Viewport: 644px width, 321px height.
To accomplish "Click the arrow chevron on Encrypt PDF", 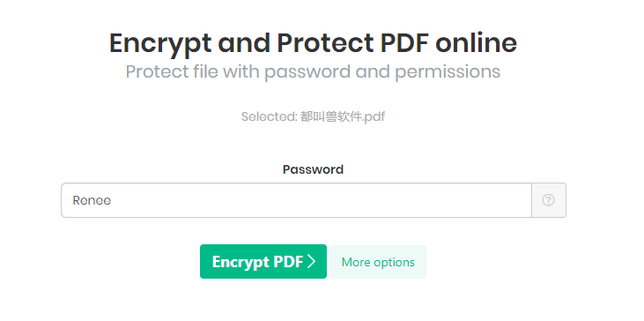I will pos(311,261).
